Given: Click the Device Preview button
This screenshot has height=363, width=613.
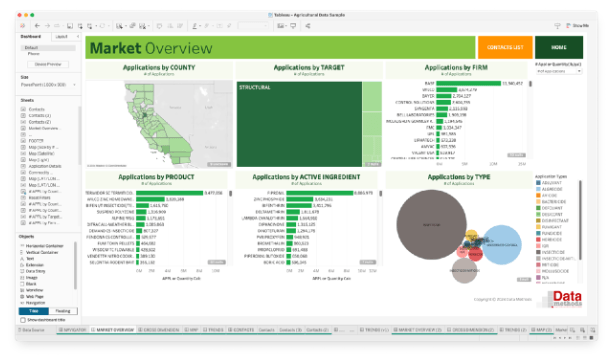Looking at the screenshot, I should tap(48, 64).
